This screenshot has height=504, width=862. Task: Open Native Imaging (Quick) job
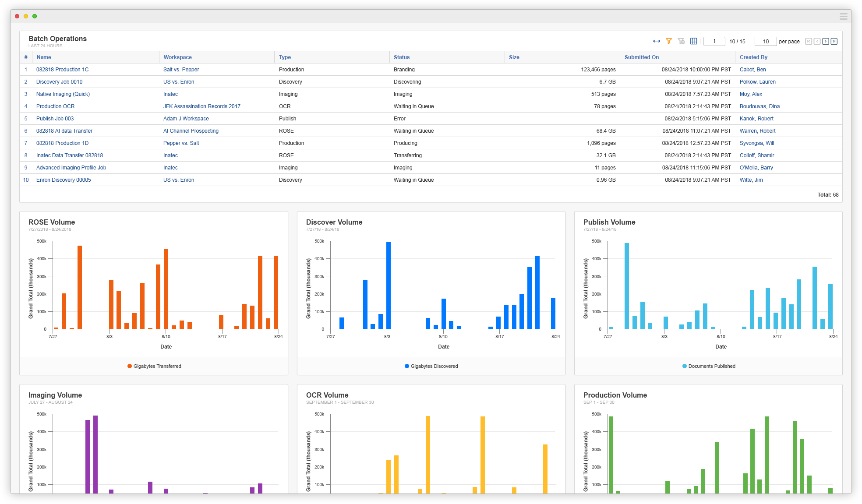click(63, 94)
